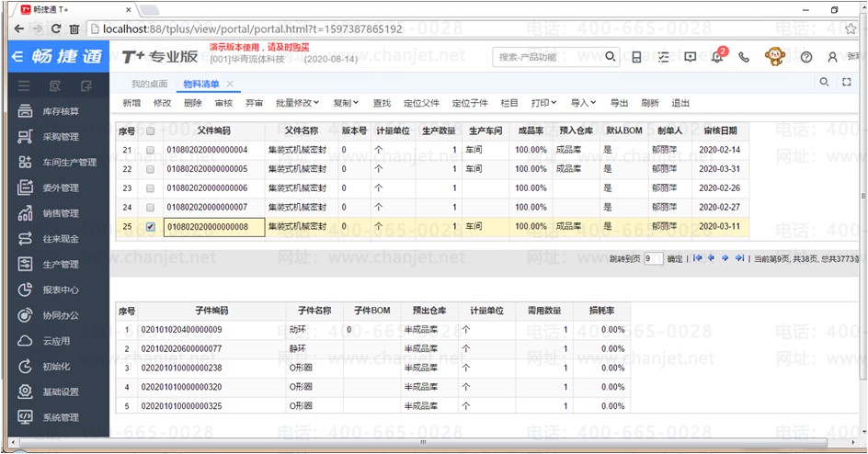Screen dimensions: 868x454
Task: Click the notification bell icon
Action: tap(717, 57)
